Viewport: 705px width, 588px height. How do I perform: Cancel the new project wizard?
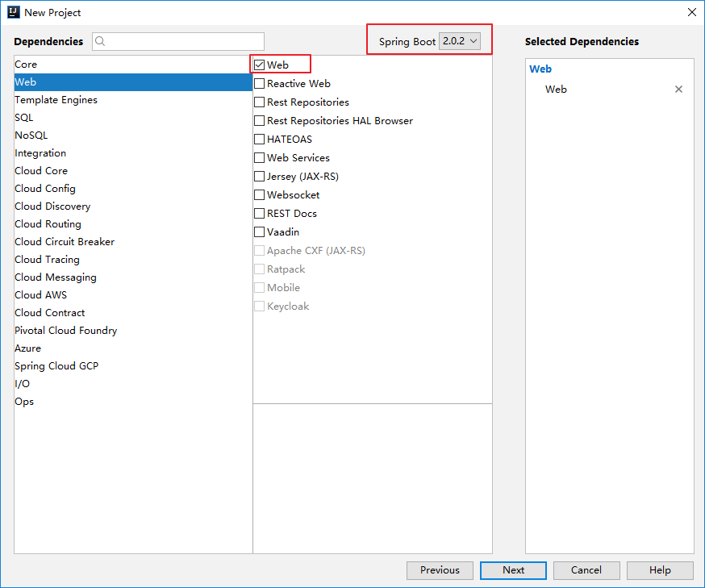coord(586,570)
